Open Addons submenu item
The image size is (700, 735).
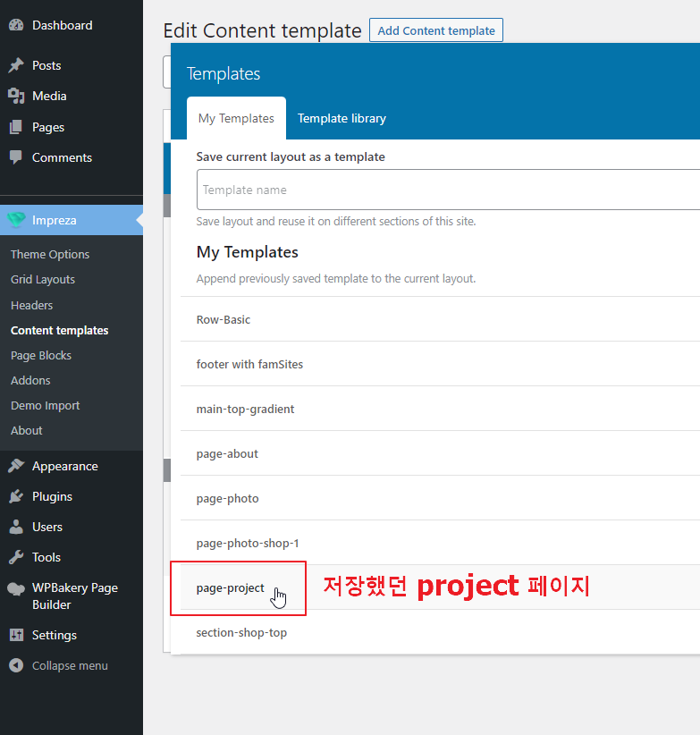[x=30, y=380]
